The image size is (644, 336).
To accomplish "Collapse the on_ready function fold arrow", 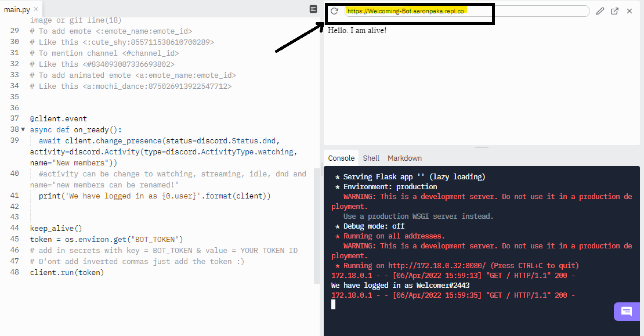I will [x=23, y=129].
